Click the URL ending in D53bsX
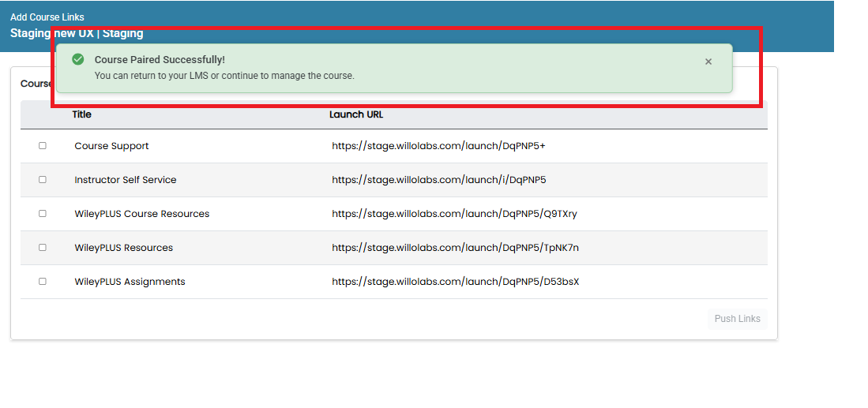This screenshot has width=868, height=408. tap(456, 282)
